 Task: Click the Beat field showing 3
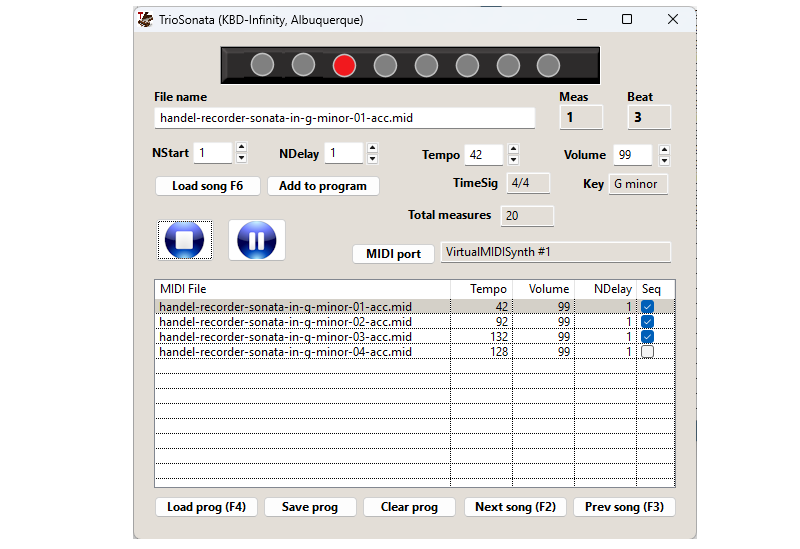649,117
